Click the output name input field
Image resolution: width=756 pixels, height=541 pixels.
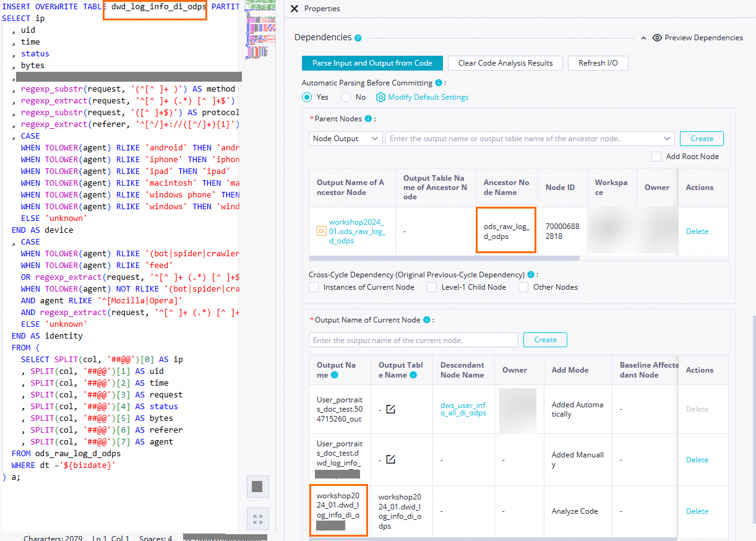[x=413, y=340]
